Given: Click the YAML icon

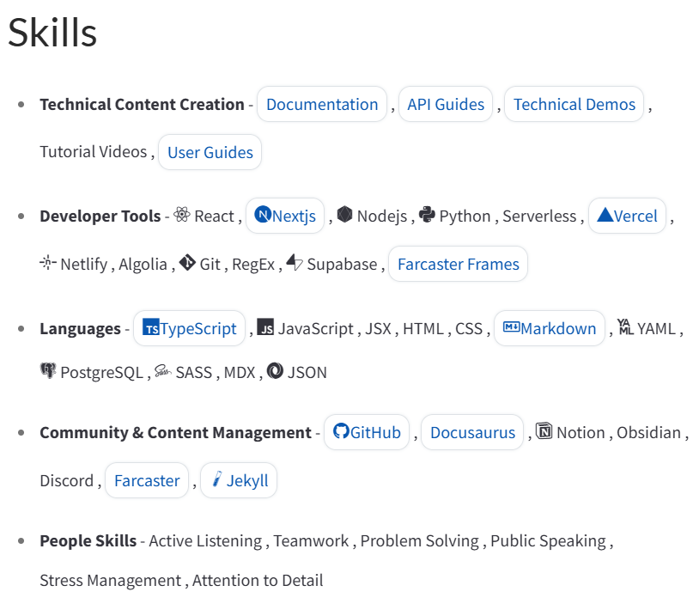Looking at the screenshot, I should coord(625,327).
